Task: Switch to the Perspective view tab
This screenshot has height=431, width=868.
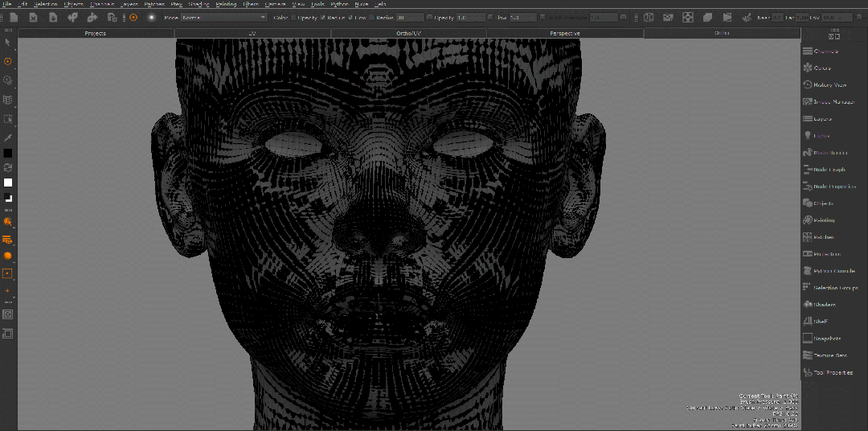Action: click(565, 33)
